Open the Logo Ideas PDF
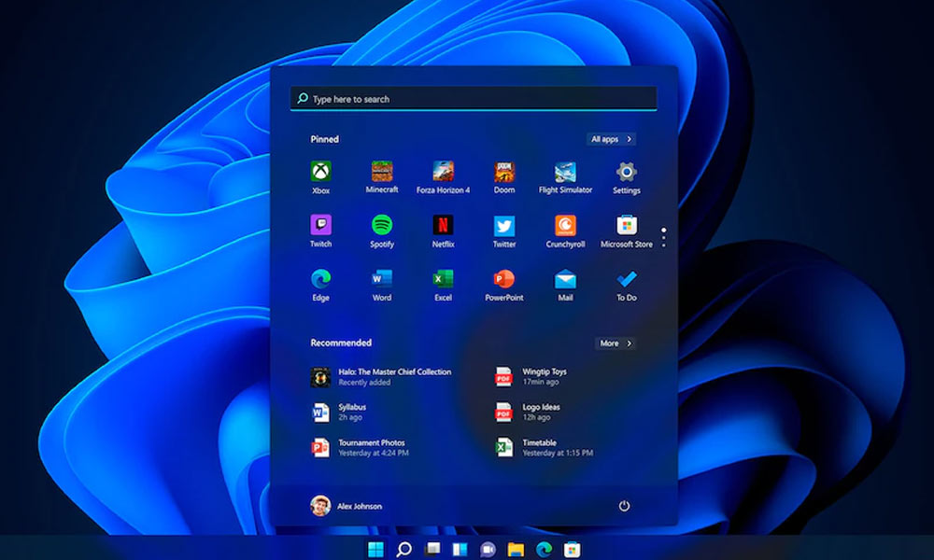The height and width of the screenshot is (560, 934). coord(528,412)
